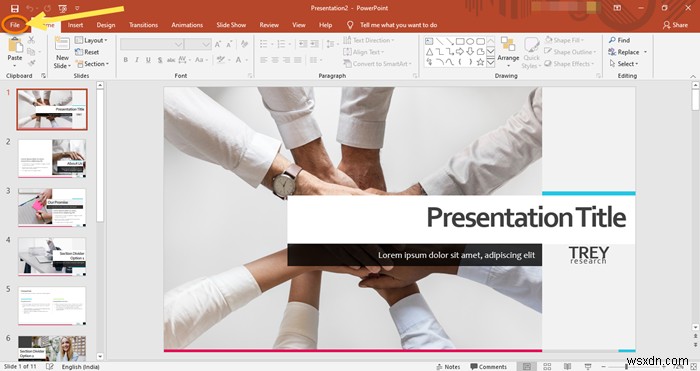Click Start From Beginning presentation icon
This screenshot has width=700, height=371.
[x=62, y=8]
